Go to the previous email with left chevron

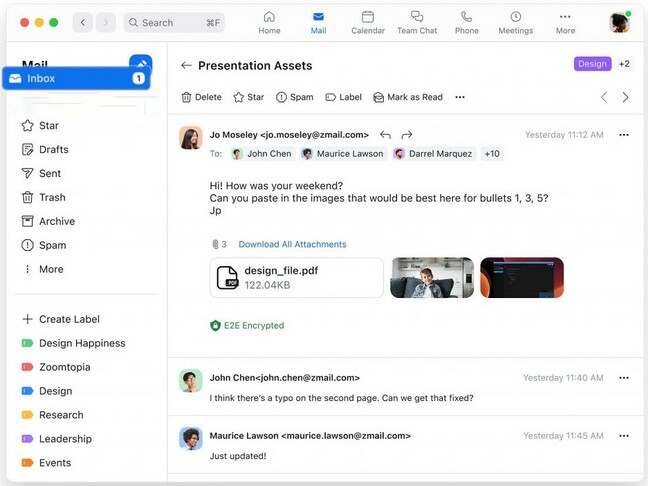(604, 98)
